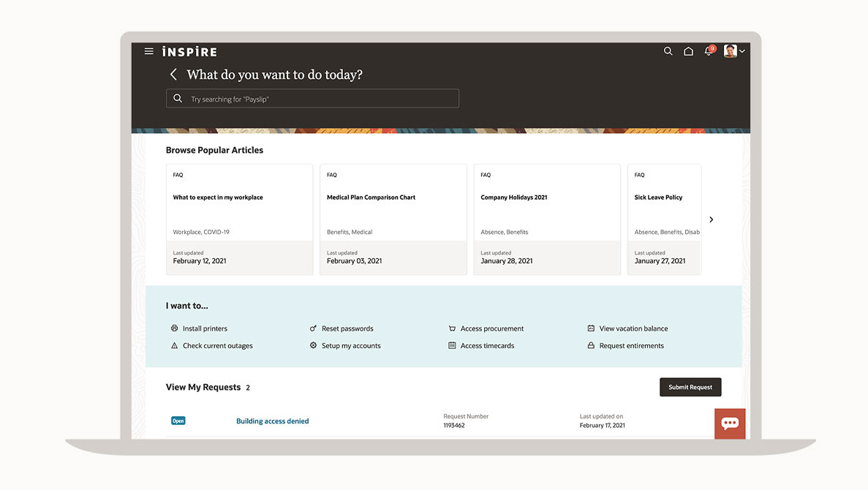Select View vacation balance

[633, 328]
